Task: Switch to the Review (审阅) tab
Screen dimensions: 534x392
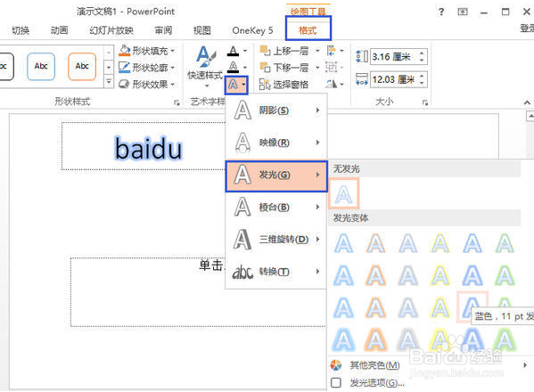Action: coord(163,30)
